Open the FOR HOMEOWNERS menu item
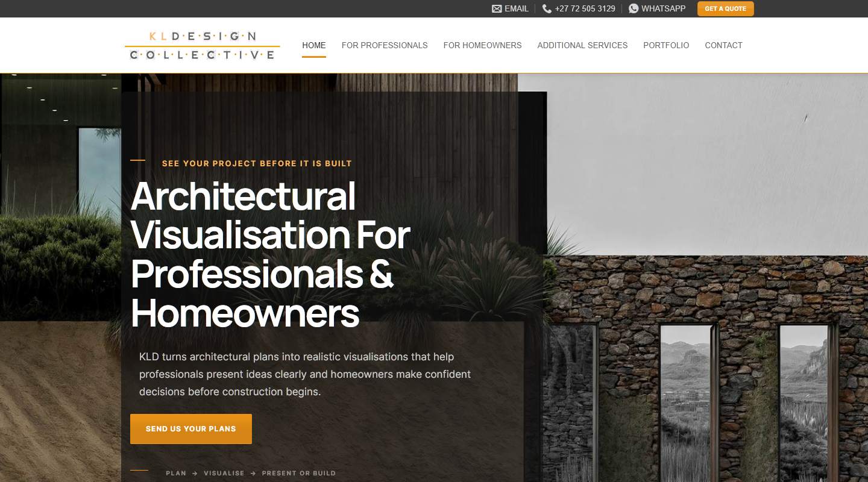The image size is (868, 482). 483,45
